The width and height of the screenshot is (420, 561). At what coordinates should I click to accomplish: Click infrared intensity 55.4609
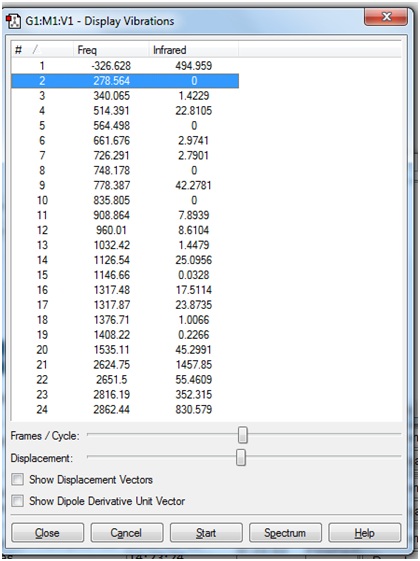[x=194, y=380]
